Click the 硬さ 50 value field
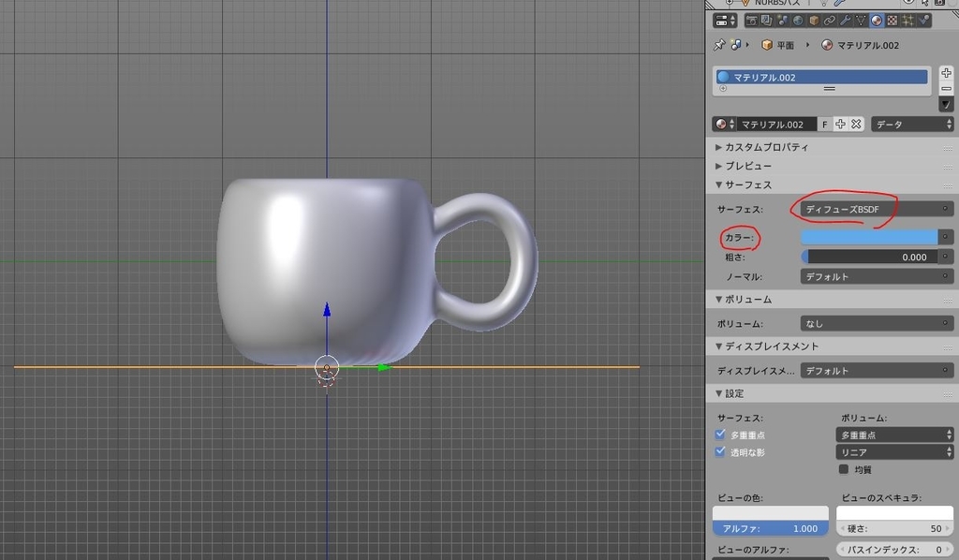 [x=894, y=528]
